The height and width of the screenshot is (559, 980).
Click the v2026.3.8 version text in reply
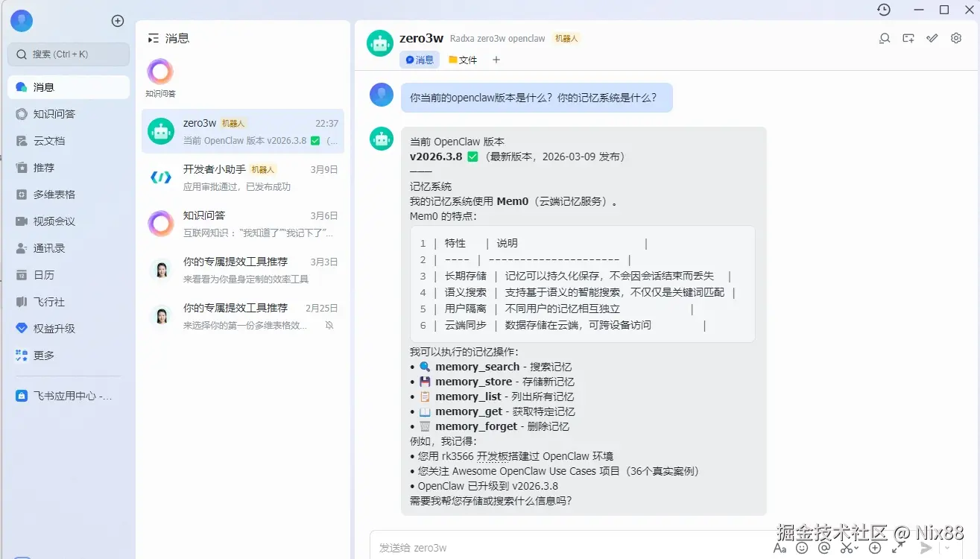click(436, 157)
